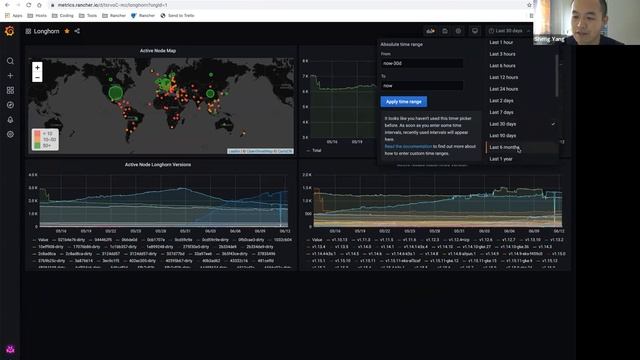Open the Last 30 days time picker
Viewport: 640px width, 360px height.
pos(508,31)
